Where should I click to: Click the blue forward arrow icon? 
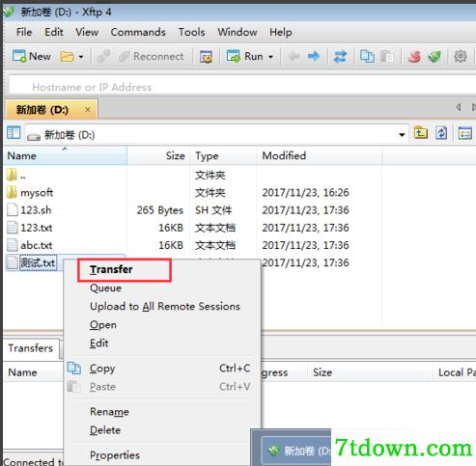point(314,57)
